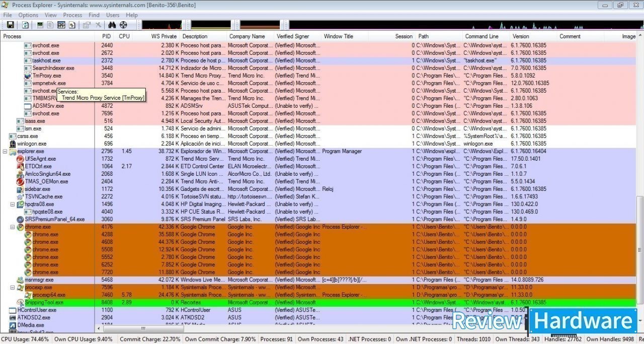This screenshot has height=344, width=644.
Task: Click the Process Explorer title bar icon
Action: click(x=6, y=5)
